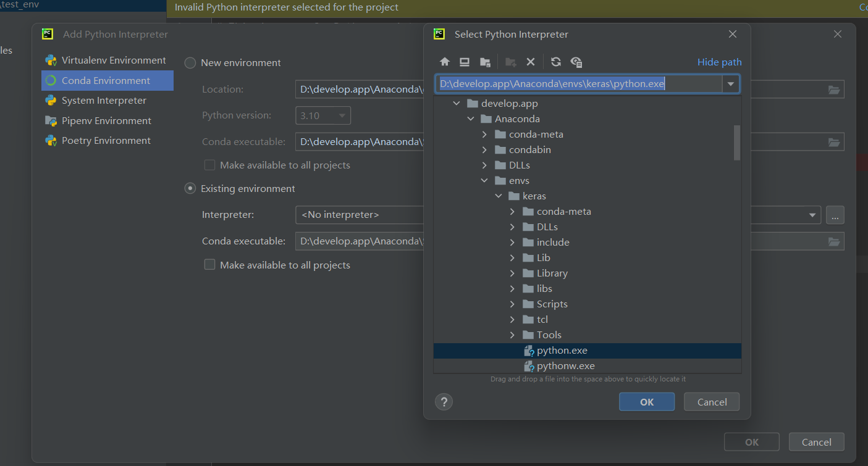Image resolution: width=868 pixels, height=466 pixels.
Task: Select System Interpreter in sidebar
Action: coord(107,101)
